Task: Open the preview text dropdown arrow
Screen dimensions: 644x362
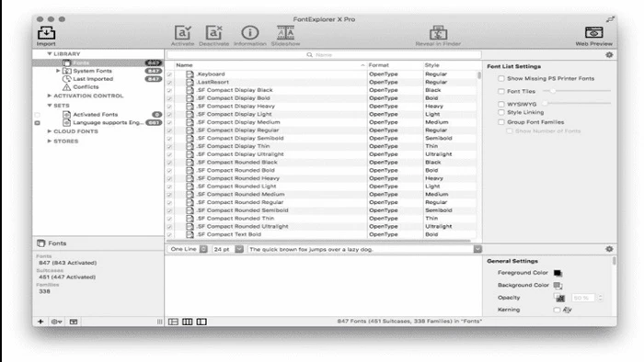Action: point(477,249)
